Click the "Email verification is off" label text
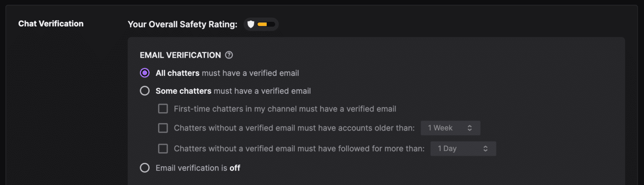The width and height of the screenshot is (644, 185). (x=198, y=168)
